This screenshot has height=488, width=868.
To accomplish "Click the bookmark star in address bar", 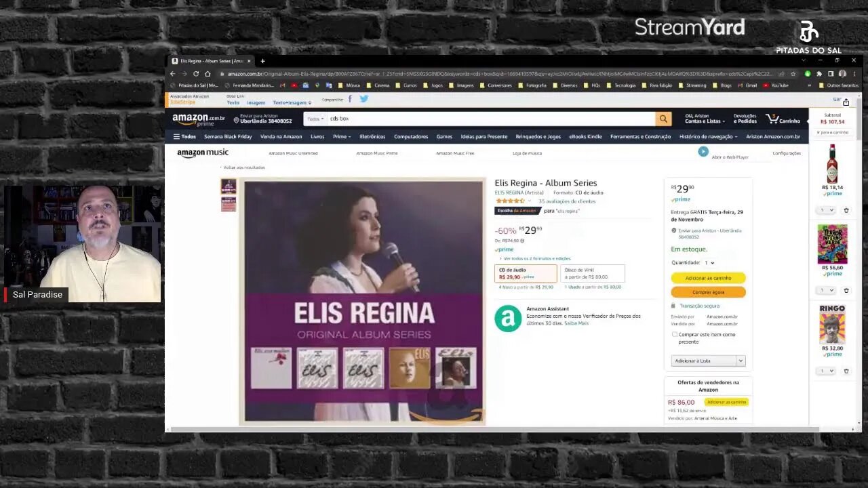I will click(x=793, y=74).
